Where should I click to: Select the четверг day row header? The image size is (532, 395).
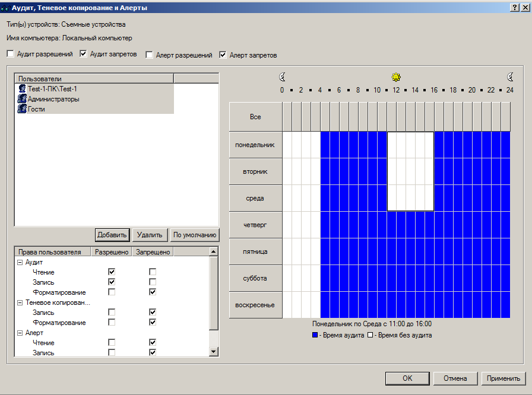click(x=255, y=225)
